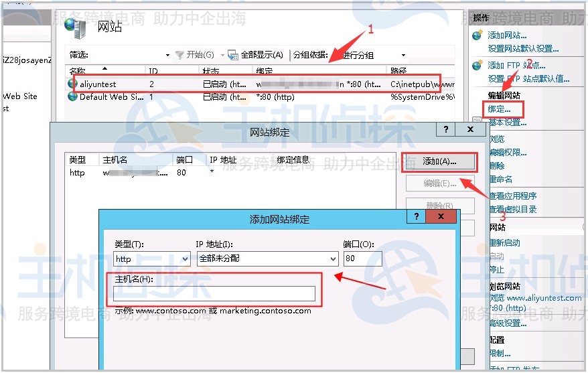This screenshot has width=588, height=373.
Task: Open help in 网站绑定 dialog
Action: point(445,129)
